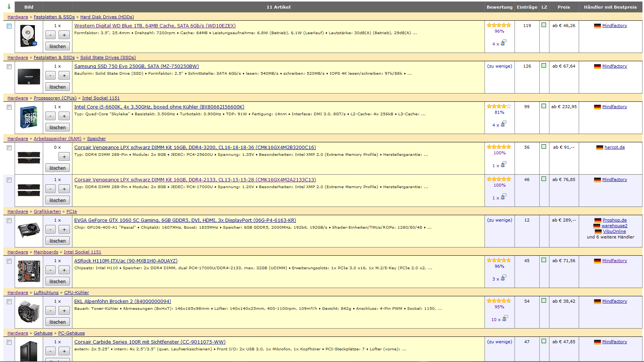Open Corsair Carbide Series 100R product link
This screenshot has height=362, width=644.
(x=150, y=342)
